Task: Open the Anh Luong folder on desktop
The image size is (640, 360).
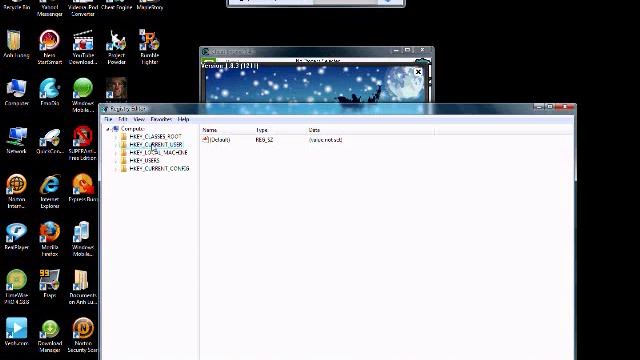Action: [x=16, y=44]
